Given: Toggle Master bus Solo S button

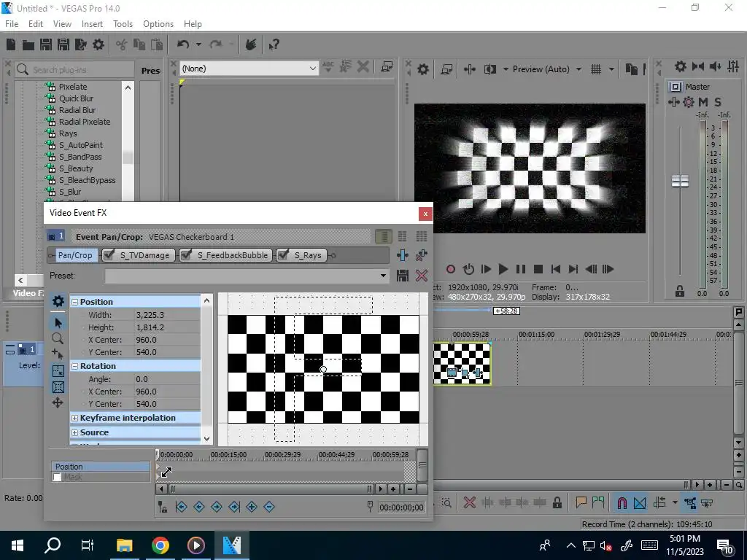Looking at the screenshot, I should (x=718, y=102).
